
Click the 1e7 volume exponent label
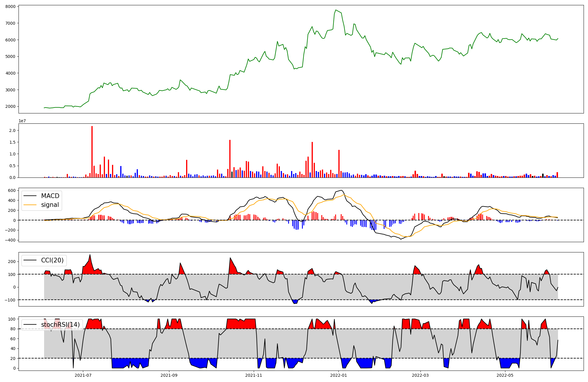pyautogui.click(x=22, y=121)
